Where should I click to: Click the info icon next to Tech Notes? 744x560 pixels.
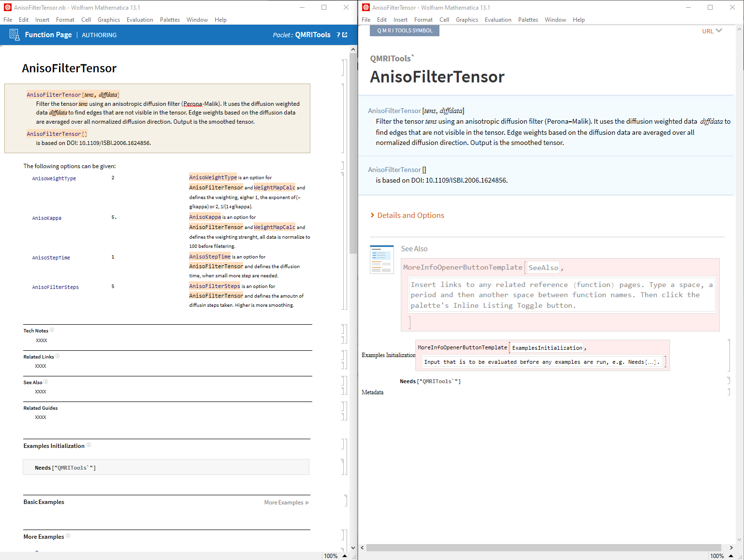pos(52,330)
